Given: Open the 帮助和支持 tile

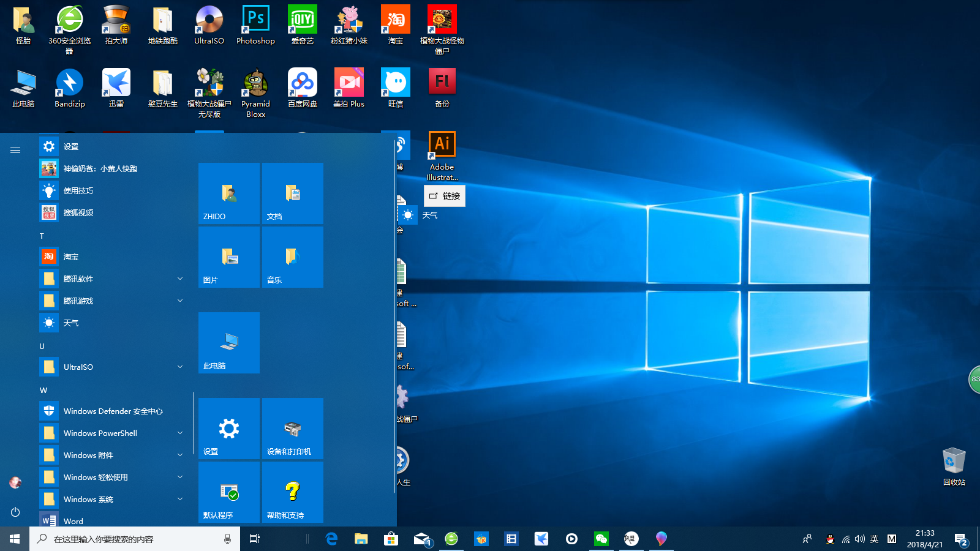Looking at the screenshot, I should 293,492.
